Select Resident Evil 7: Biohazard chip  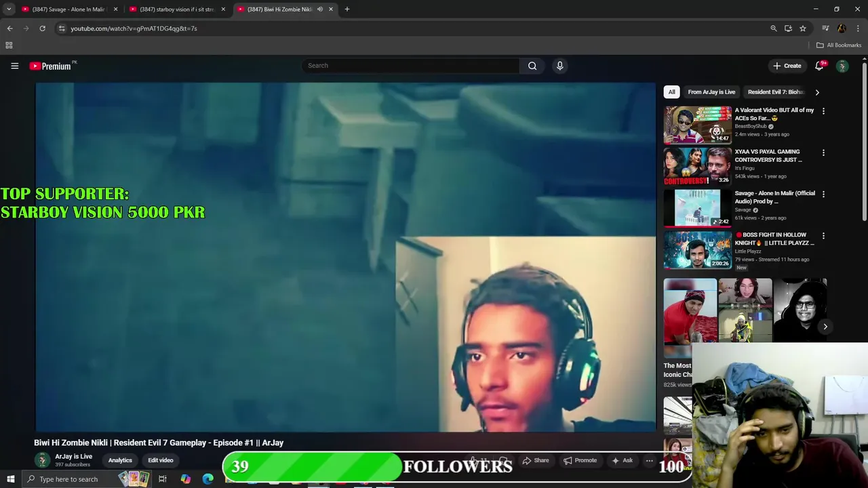(x=776, y=92)
